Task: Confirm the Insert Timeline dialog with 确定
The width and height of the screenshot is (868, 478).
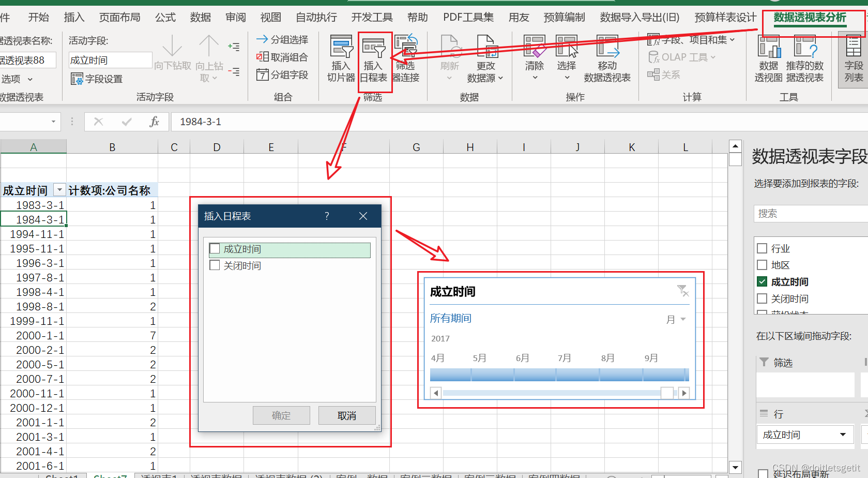Action: pos(281,415)
